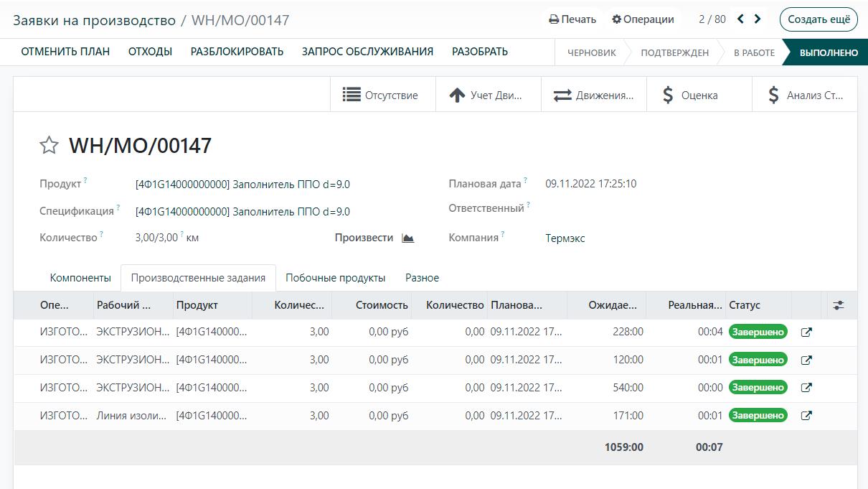The width and height of the screenshot is (868, 489).
Task: Click the Заявки на производство breadcrumb
Action: tap(94, 20)
